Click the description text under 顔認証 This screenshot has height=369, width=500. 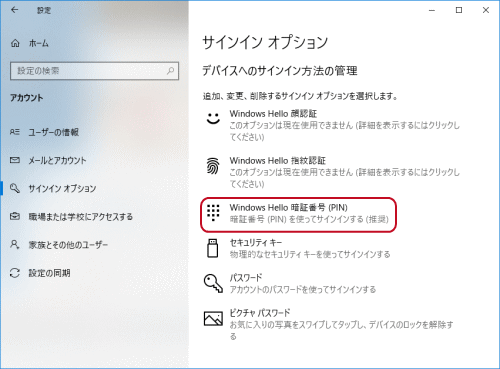(x=345, y=131)
